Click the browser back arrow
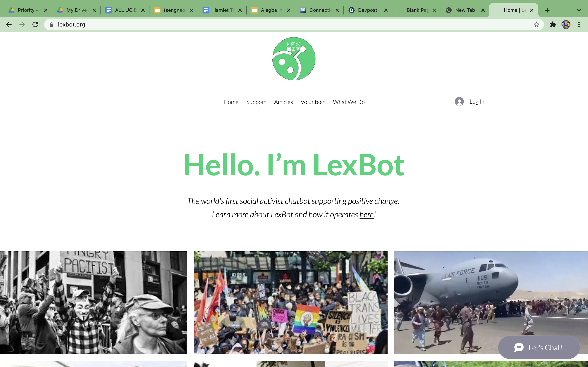Image resolution: width=588 pixels, height=367 pixels. (9, 24)
